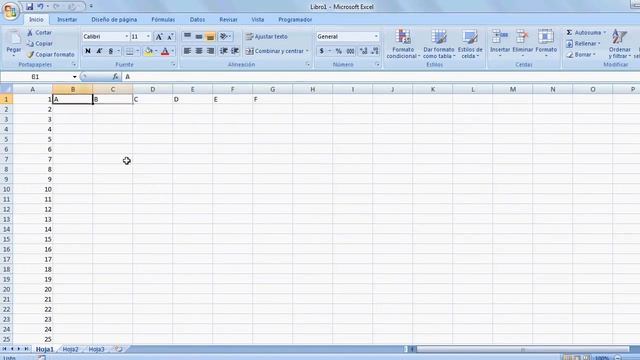This screenshot has width=640, height=360.
Task: Increase the font size
Action: point(159,37)
